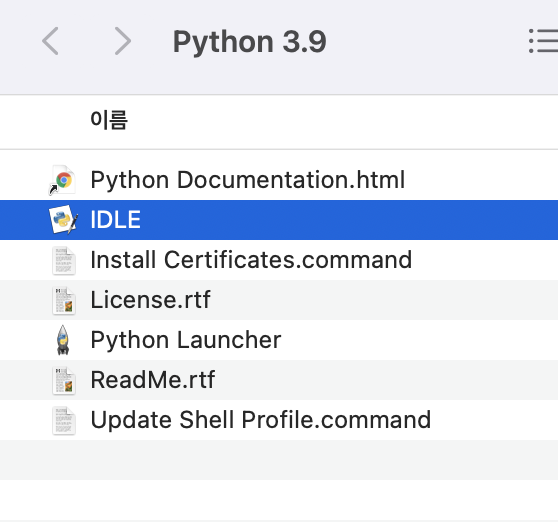This screenshot has height=522, width=558.
Task: Click the empty row below the file list
Action: tap(279, 460)
